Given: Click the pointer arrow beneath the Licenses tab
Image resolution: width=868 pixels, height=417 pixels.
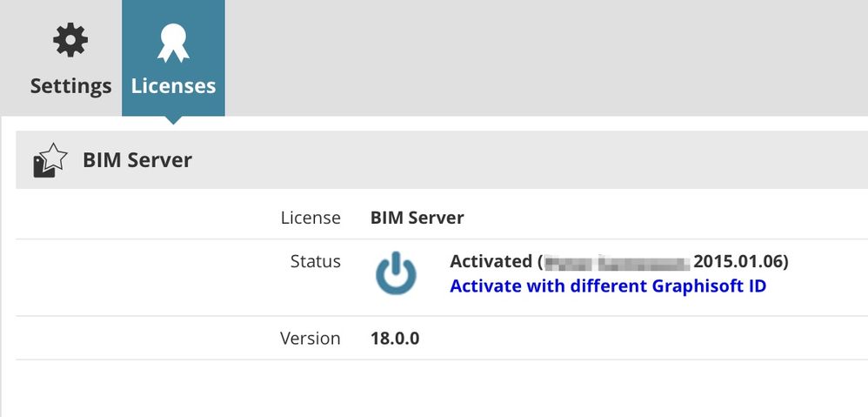Looking at the screenshot, I should click(173, 120).
